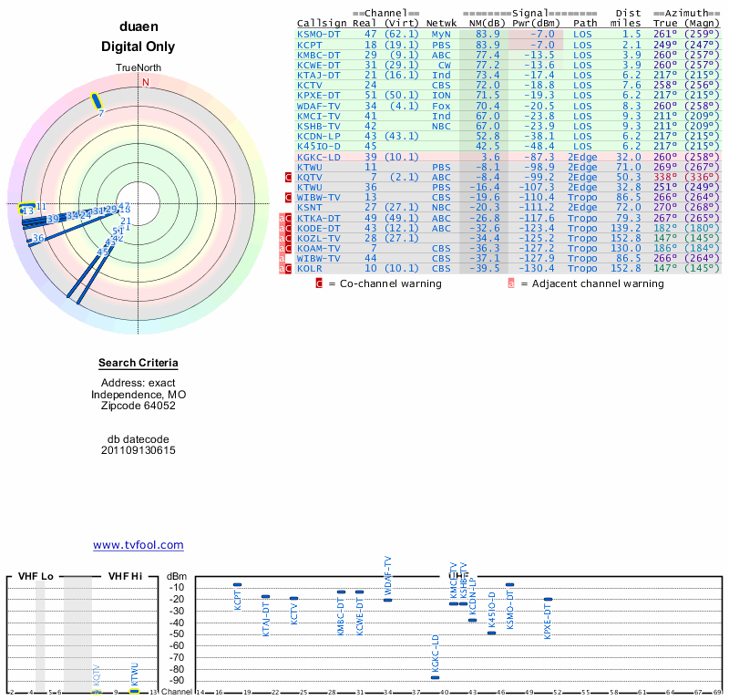
Task: Click the K45IO-D callsign in the table
Action: click(x=318, y=146)
